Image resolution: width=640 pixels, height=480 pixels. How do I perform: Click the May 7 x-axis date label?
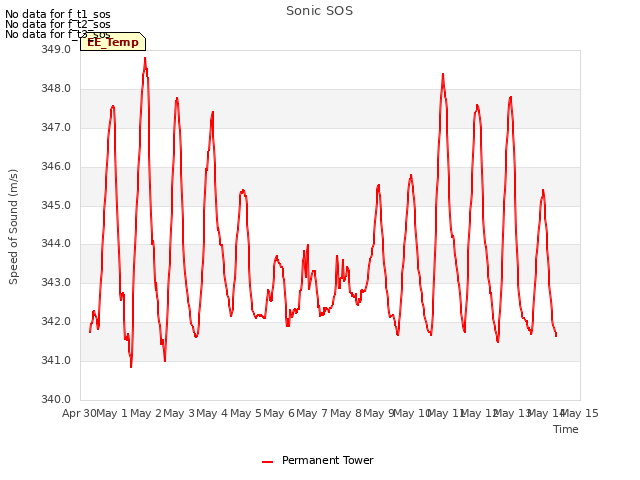pyautogui.click(x=312, y=413)
